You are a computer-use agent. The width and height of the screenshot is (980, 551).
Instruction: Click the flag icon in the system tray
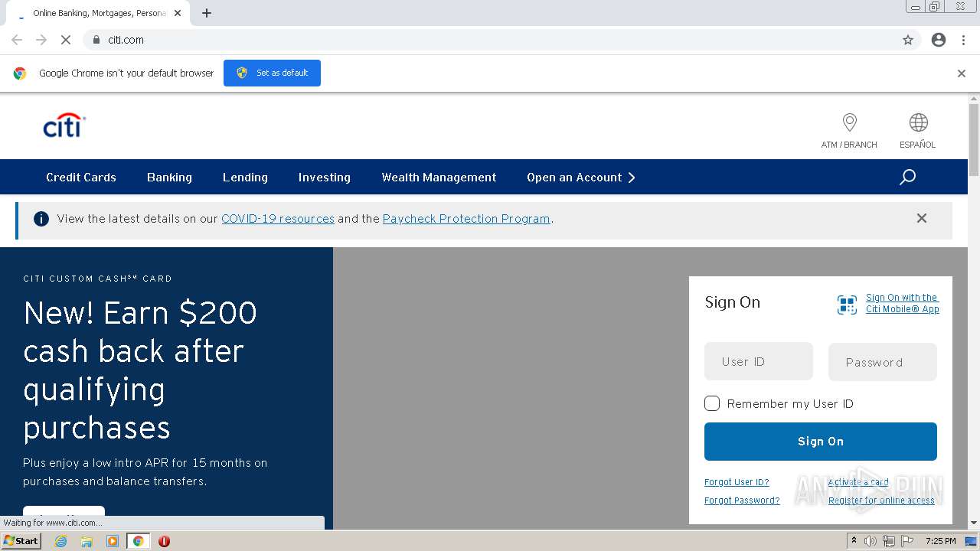908,541
